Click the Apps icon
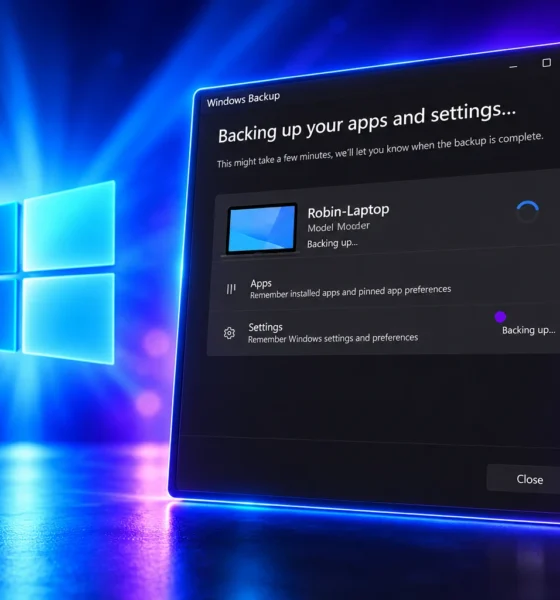 [231, 289]
